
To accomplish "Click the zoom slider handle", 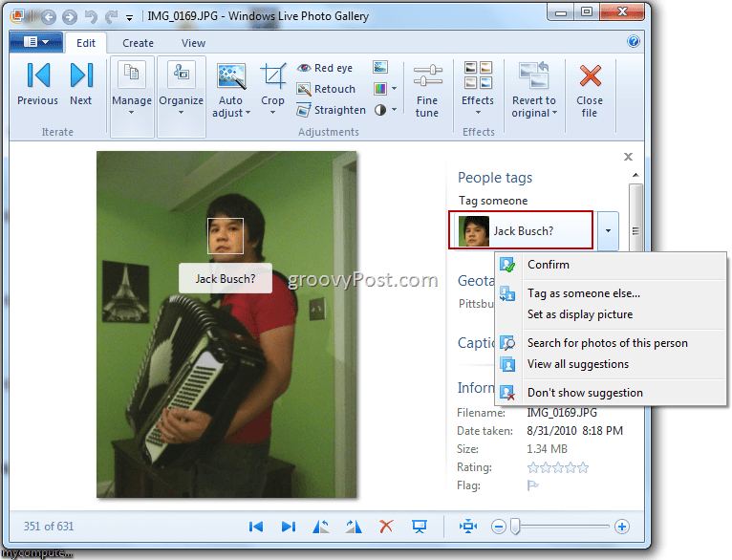I will [515, 527].
